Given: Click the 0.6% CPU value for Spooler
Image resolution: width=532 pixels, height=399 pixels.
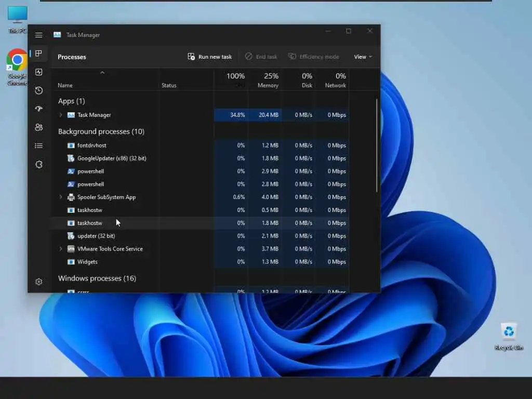Looking at the screenshot, I should pyautogui.click(x=239, y=197).
